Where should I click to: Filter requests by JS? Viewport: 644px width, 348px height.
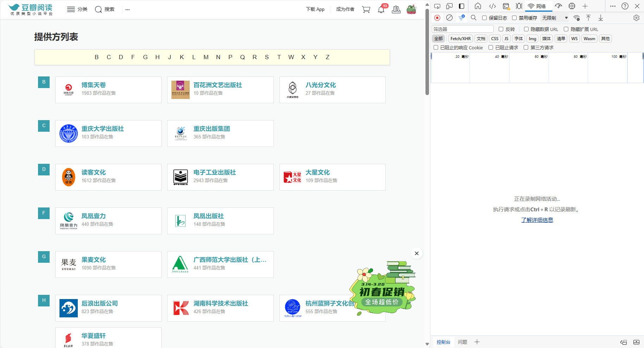point(506,39)
